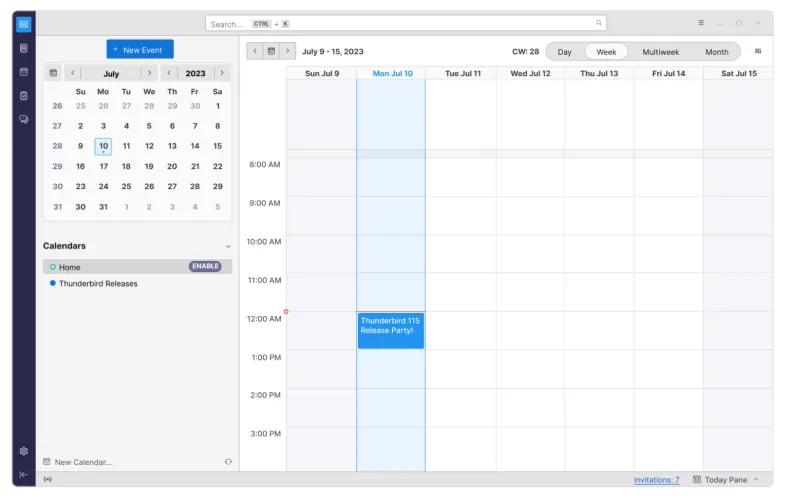
Task: Open the Invitations: 7 link
Action: 656,480
